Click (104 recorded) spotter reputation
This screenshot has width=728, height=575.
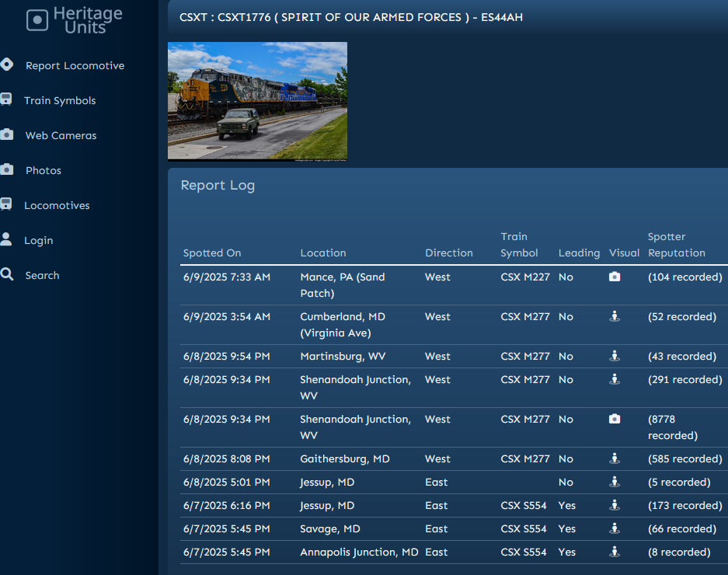684,277
